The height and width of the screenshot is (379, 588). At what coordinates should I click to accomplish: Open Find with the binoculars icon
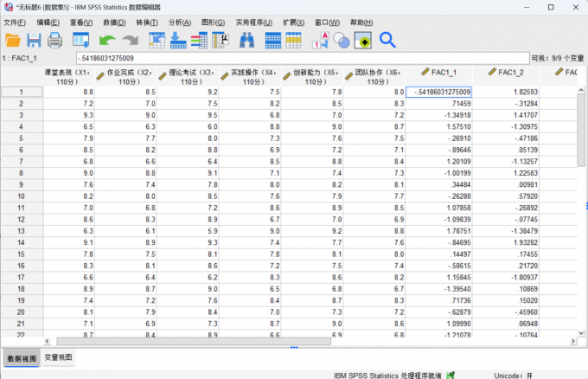click(x=246, y=40)
